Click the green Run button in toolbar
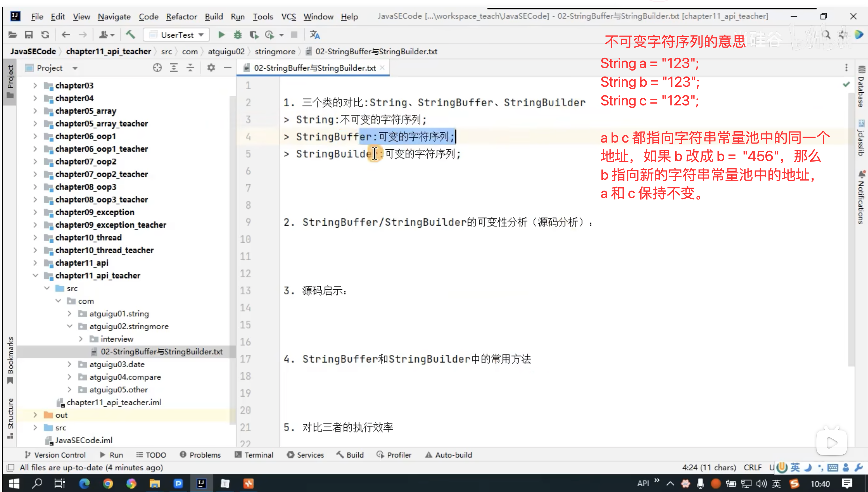 pyautogui.click(x=221, y=35)
